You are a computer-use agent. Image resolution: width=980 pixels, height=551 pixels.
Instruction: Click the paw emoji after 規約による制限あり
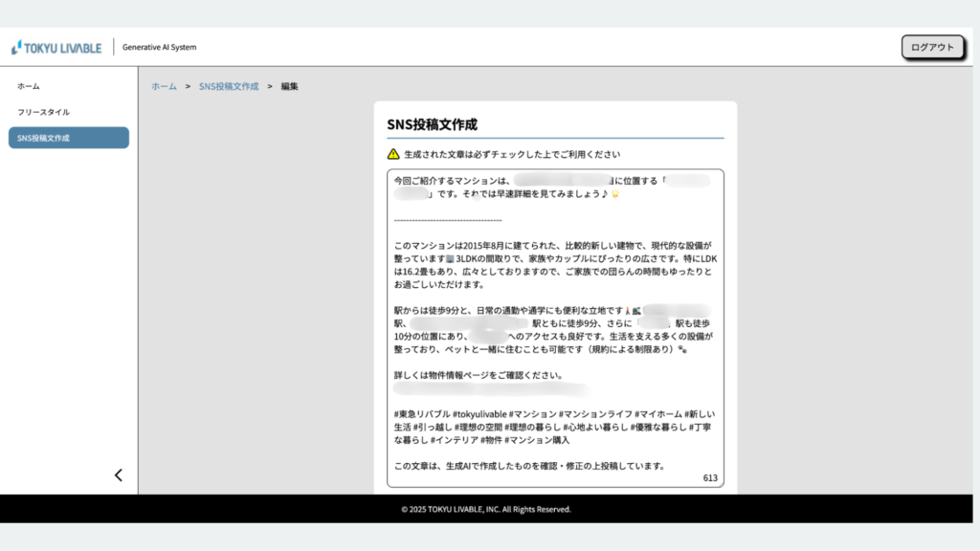[682, 350]
